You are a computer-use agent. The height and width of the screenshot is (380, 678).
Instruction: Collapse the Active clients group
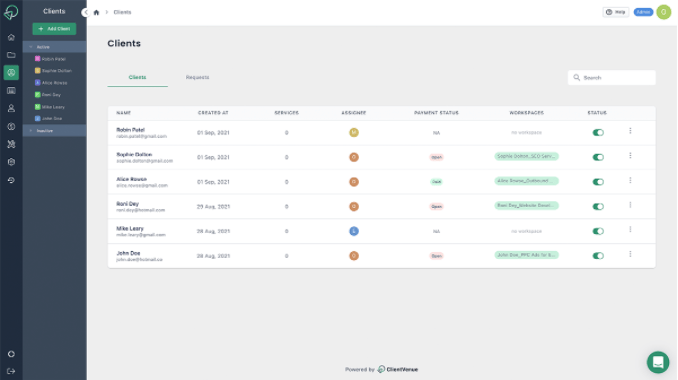click(31, 47)
